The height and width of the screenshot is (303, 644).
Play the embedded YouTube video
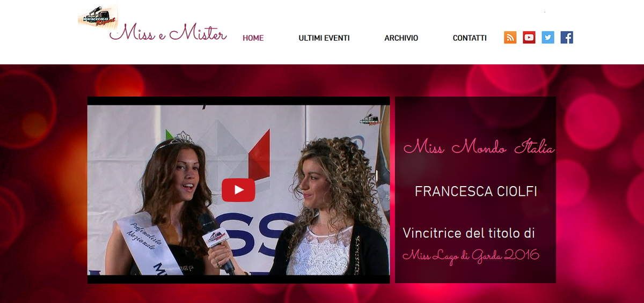click(x=238, y=190)
